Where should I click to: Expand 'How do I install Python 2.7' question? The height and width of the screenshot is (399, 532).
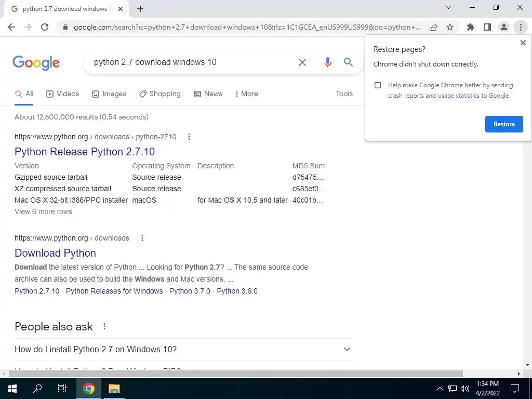pyautogui.click(x=183, y=350)
